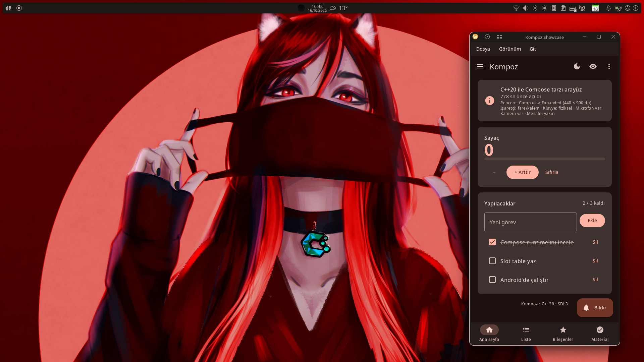
Task: Open the Kompoz hamburger navigation menu
Action: pos(480,66)
